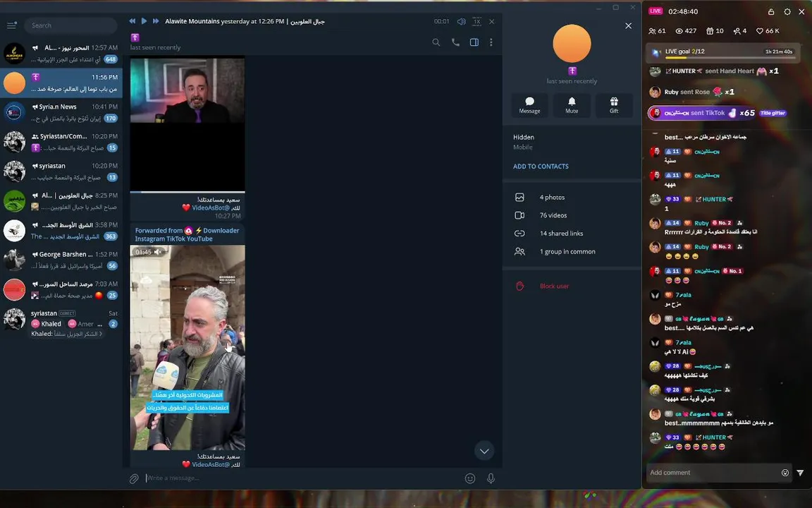Open the syriastan channel with 13 unread
This screenshot has height=508, width=812.
pos(61,171)
